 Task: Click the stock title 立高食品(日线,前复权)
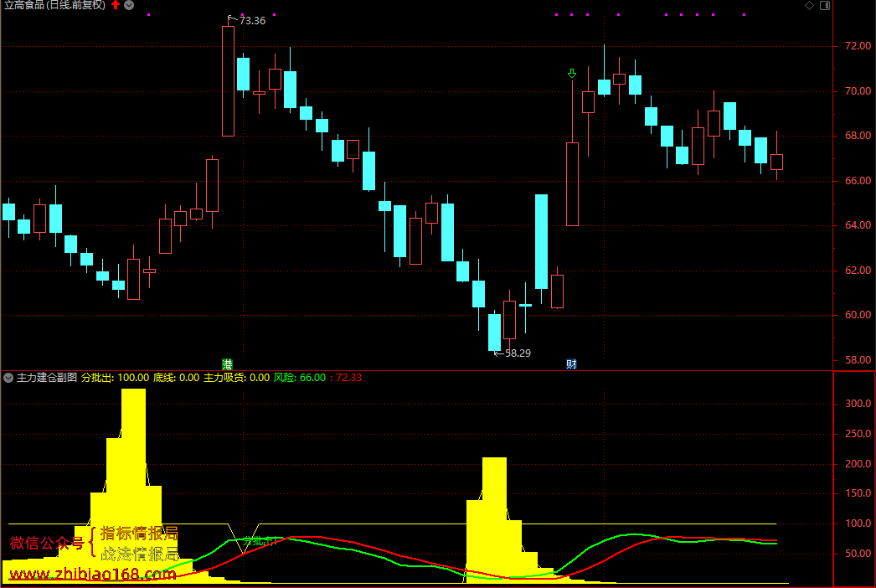(x=54, y=5)
